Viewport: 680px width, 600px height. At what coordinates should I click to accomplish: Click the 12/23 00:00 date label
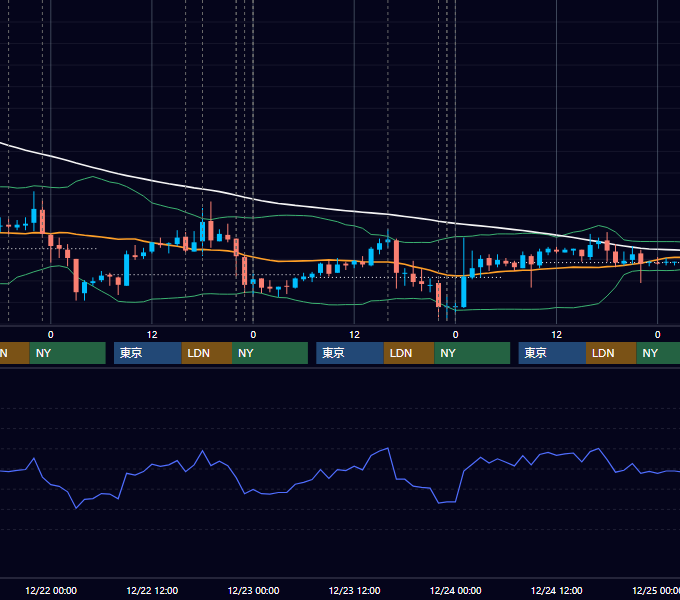253,590
